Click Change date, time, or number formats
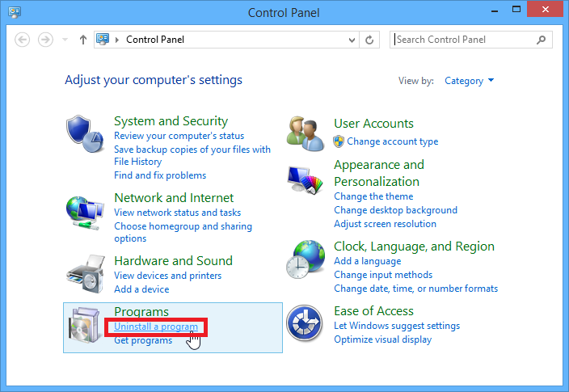The width and height of the screenshot is (569, 392). pyautogui.click(x=416, y=289)
